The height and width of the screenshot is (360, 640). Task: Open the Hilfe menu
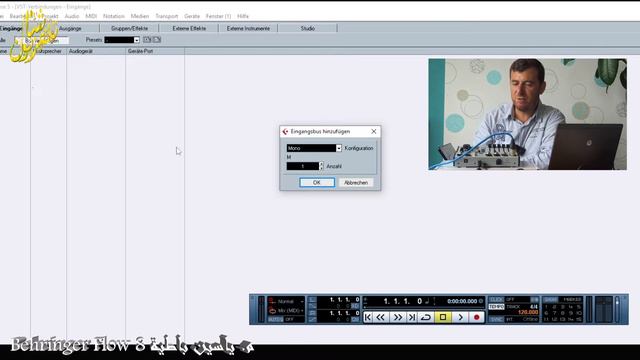(x=243, y=16)
